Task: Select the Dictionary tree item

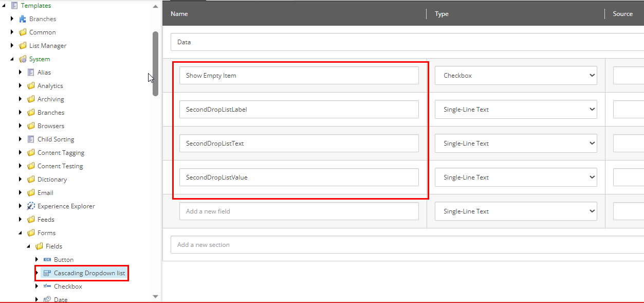Action: (x=52, y=180)
